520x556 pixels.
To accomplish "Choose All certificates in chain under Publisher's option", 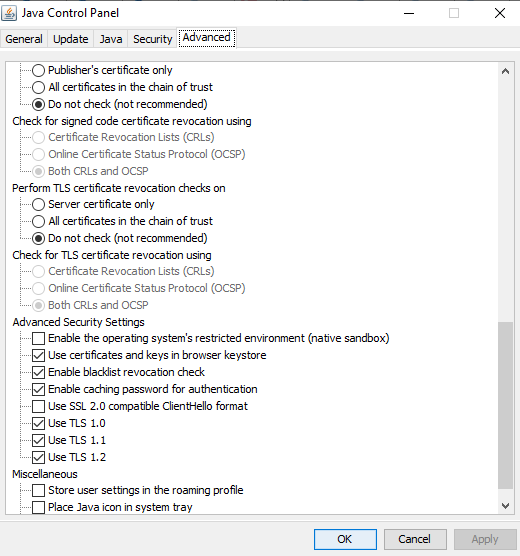I will 38,87.
